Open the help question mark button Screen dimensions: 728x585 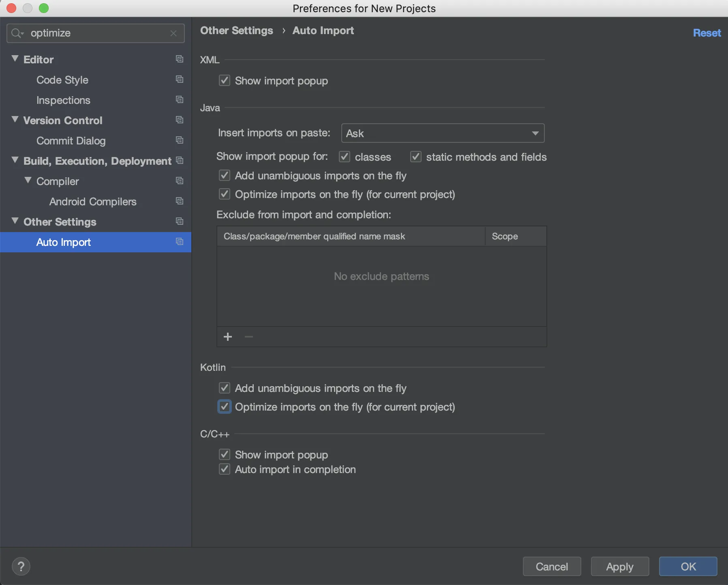(21, 566)
